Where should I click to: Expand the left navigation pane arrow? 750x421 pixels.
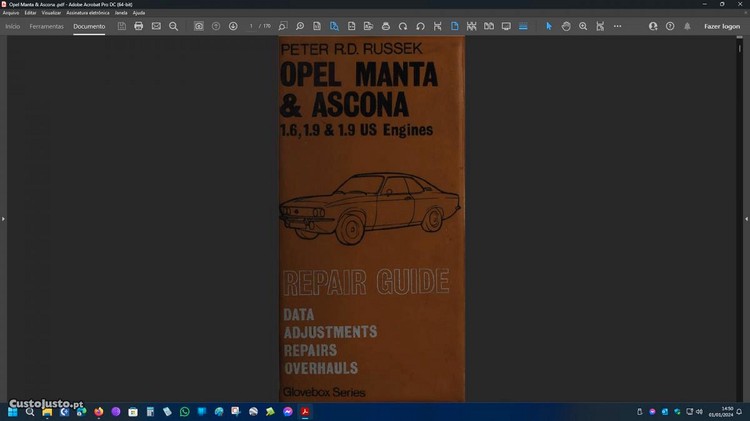[3, 218]
